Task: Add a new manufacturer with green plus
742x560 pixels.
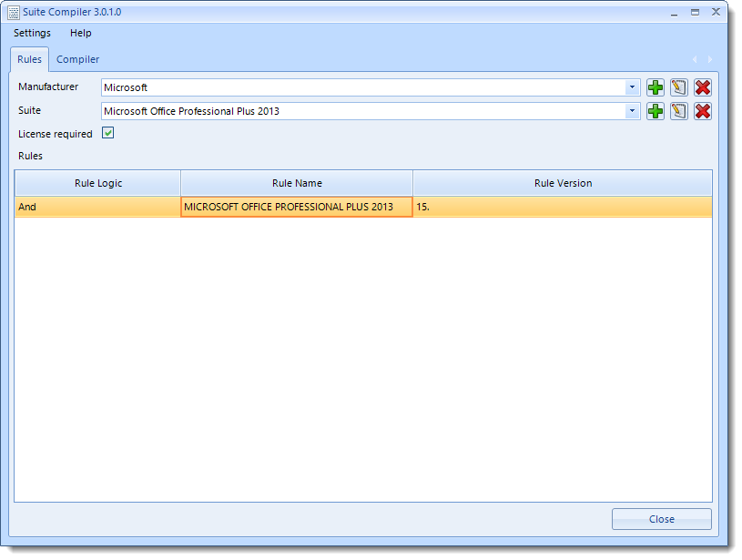Action: click(656, 87)
